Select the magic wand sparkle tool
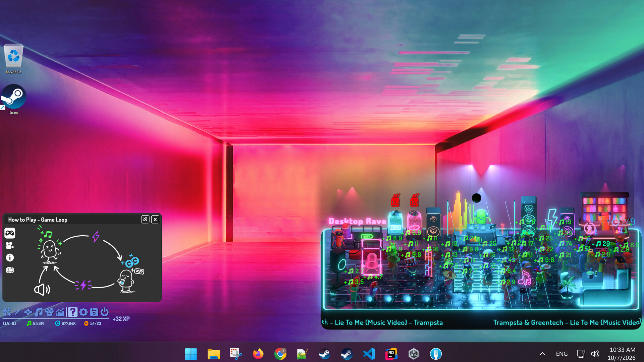This screenshot has width=644, height=362. point(17,312)
